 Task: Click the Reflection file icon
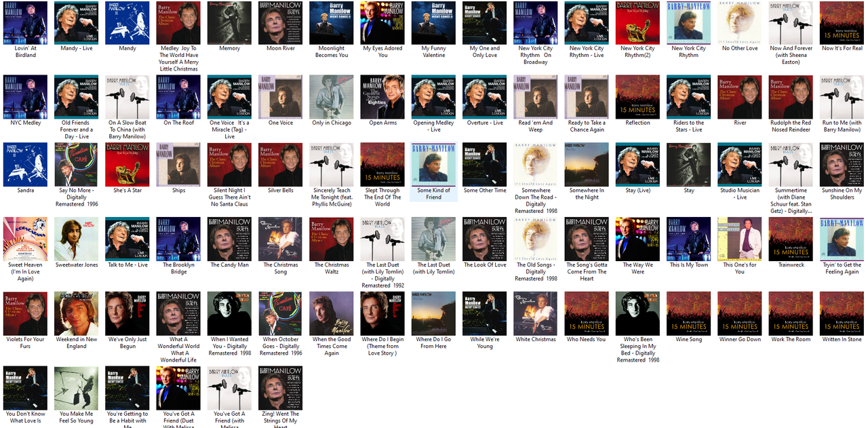[637, 97]
